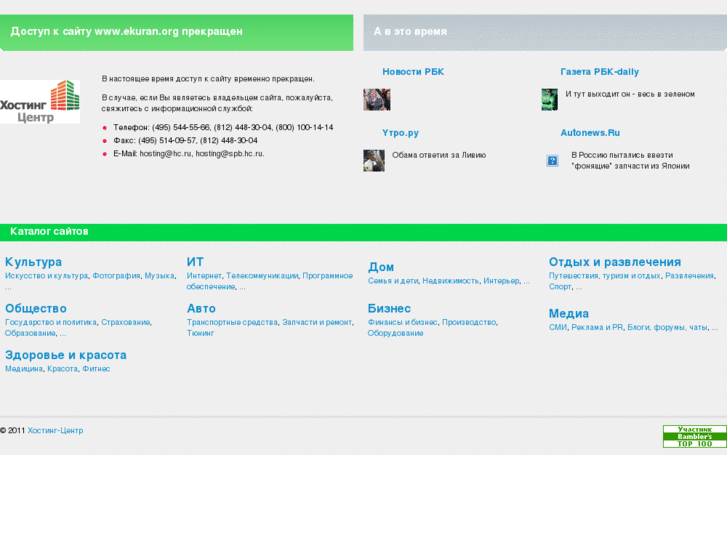Select the Семья и дети subcategory
The height and width of the screenshot is (545, 727).
(393, 281)
